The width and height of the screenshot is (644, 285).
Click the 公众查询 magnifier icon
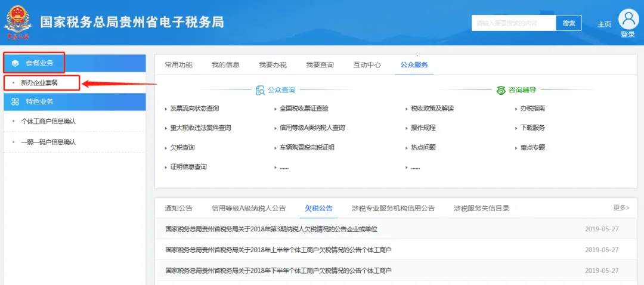260,90
